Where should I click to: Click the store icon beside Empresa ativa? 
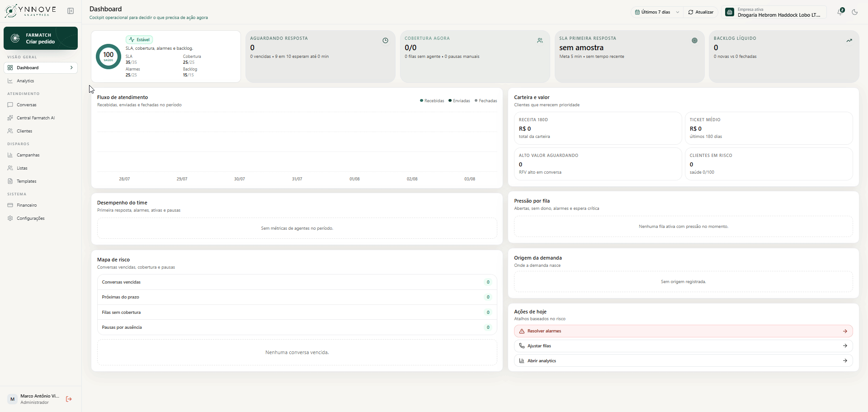[729, 12]
